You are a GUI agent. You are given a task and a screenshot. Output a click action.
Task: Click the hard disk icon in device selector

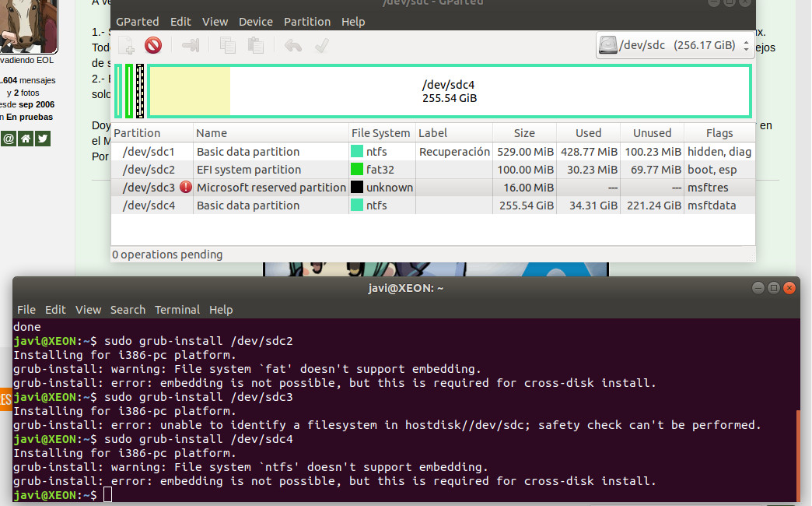point(608,45)
